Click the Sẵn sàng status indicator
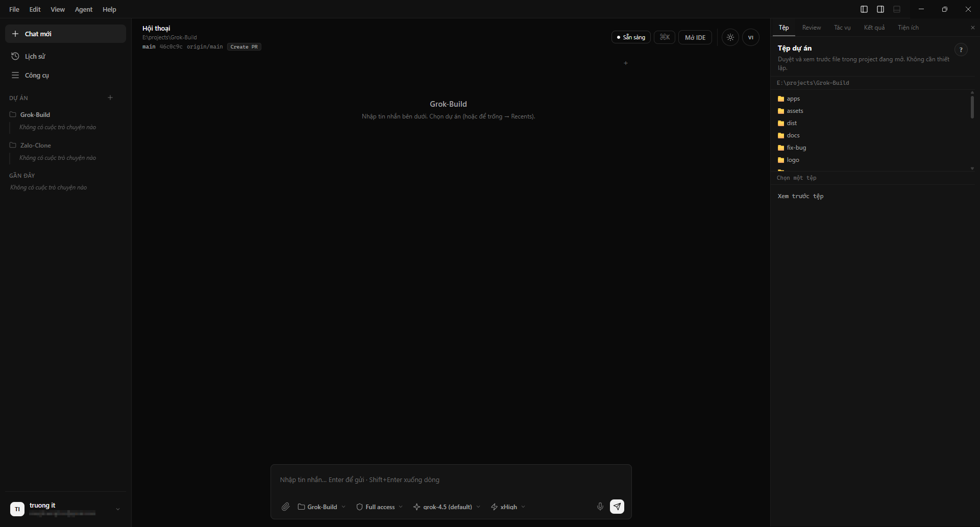This screenshot has width=980, height=527. pyautogui.click(x=631, y=37)
